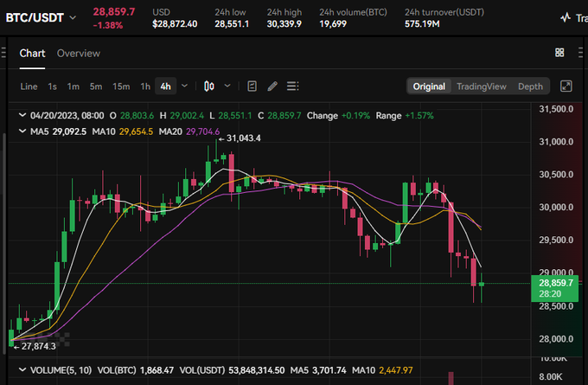588x385 pixels.
Task: Click the 24h volume 19,699 value
Action: 333,24
